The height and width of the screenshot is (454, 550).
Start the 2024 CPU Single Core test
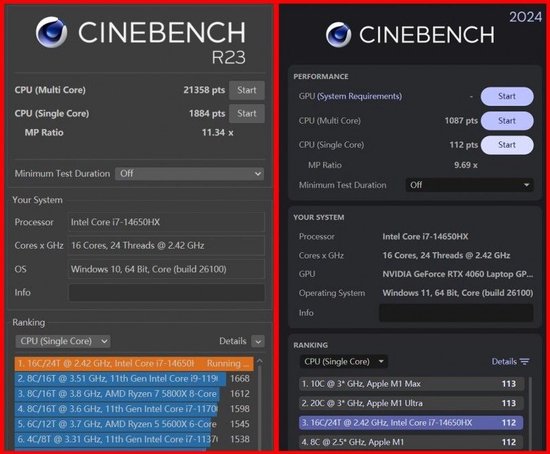(507, 145)
